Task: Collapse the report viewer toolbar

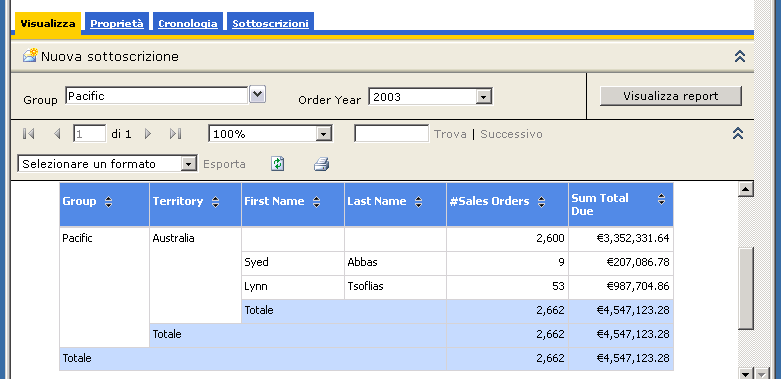Action: (x=738, y=133)
